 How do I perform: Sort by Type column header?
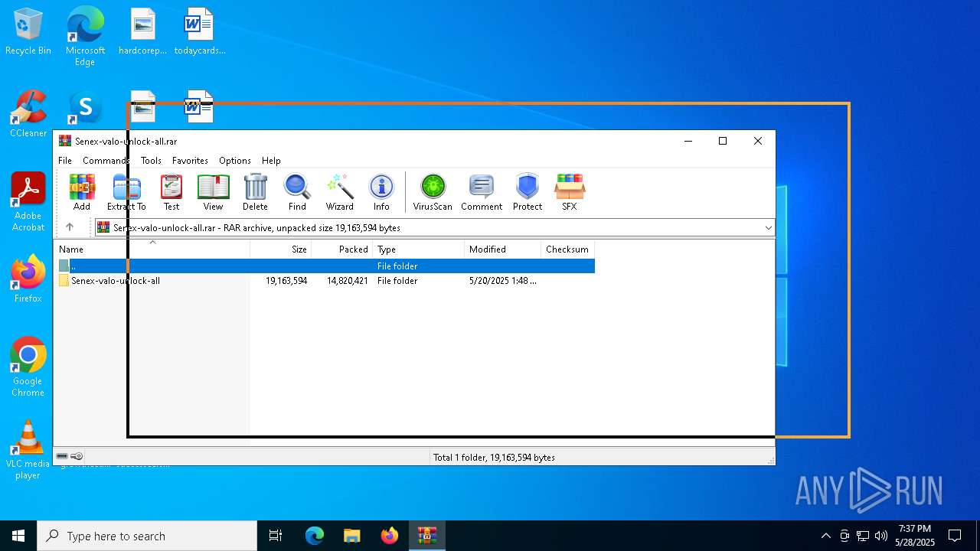pos(418,249)
